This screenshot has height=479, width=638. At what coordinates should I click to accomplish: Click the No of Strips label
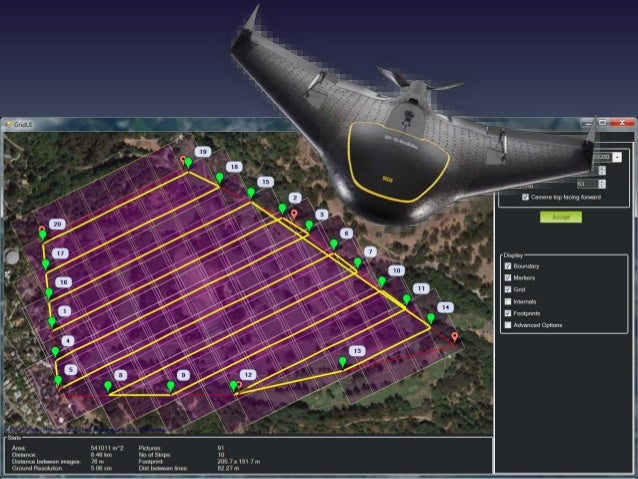click(155, 455)
